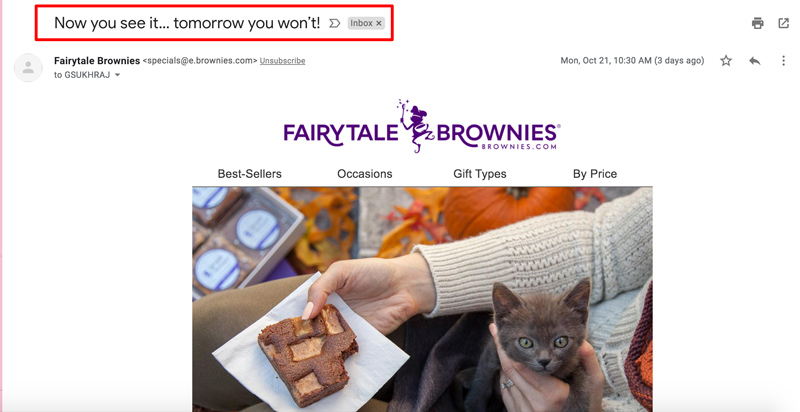Select the Gift Types navigation link
800x412 pixels.
[x=480, y=174]
